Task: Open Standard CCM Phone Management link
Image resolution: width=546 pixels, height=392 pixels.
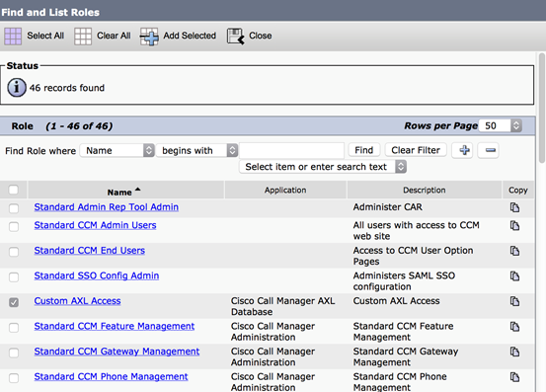Action: [x=111, y=376]
